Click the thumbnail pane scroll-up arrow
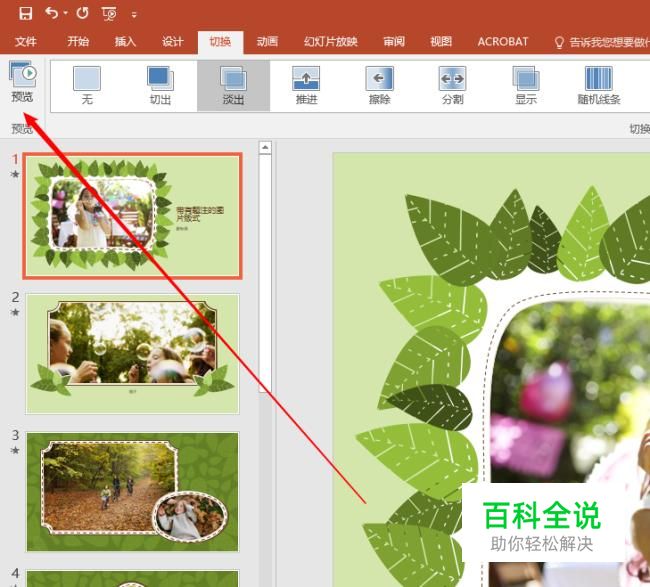650x587 pixels. pos(265,148)
